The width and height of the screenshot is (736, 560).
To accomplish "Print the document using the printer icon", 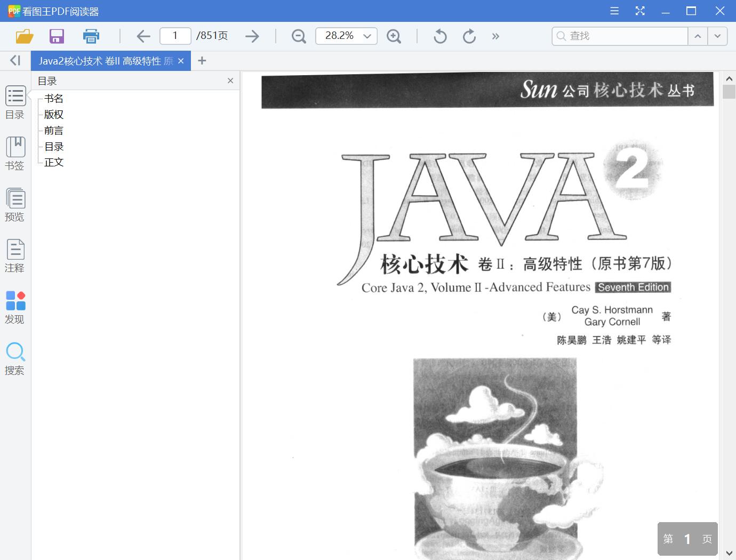I will pyautogui.click(x=91, y=36).
